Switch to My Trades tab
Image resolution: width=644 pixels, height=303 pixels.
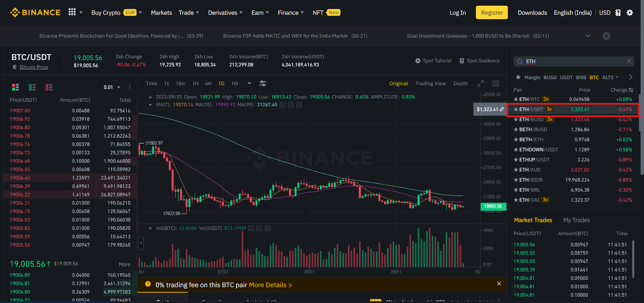576,220
